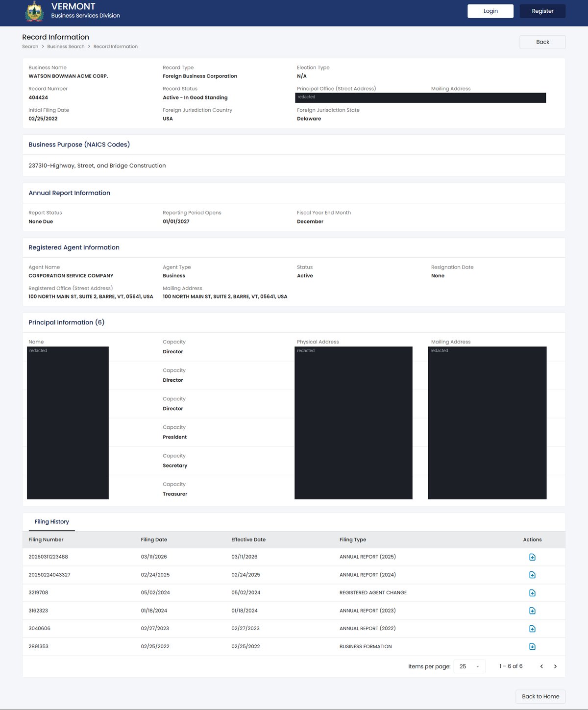Download the Annual Report (2024) filing
This screenshot has width=588, height=710.
point(532,575)
